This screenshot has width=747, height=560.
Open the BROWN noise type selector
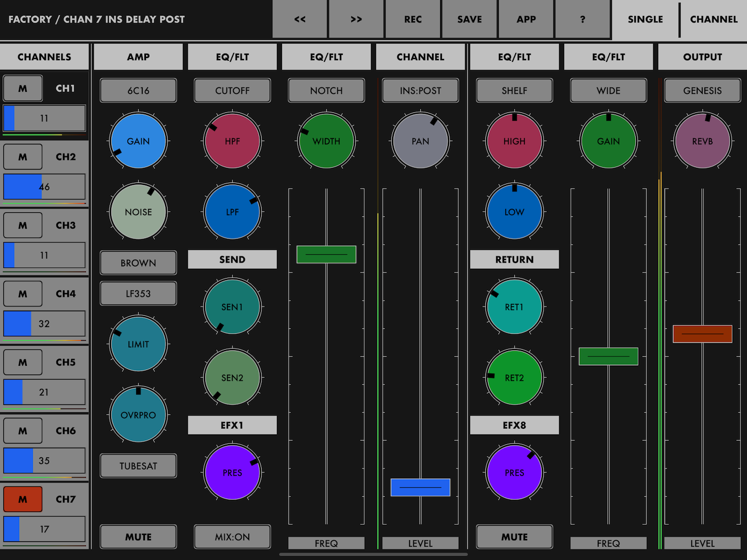point(138,263)
